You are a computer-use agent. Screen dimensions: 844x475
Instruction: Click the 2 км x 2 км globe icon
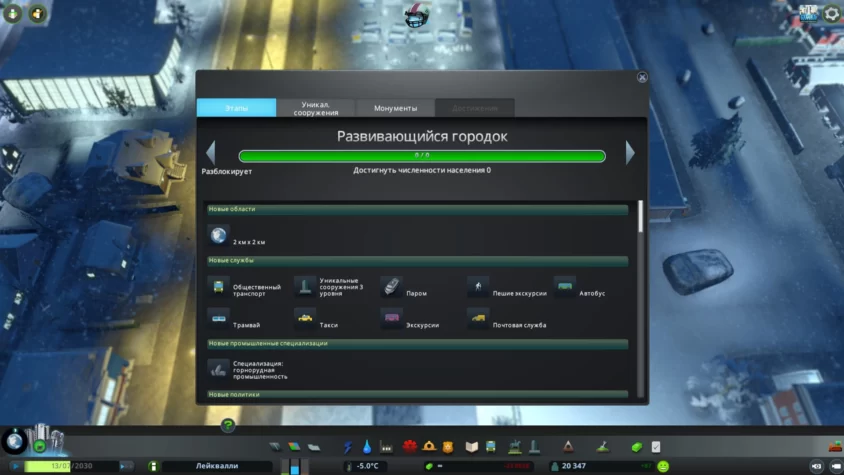219,235
